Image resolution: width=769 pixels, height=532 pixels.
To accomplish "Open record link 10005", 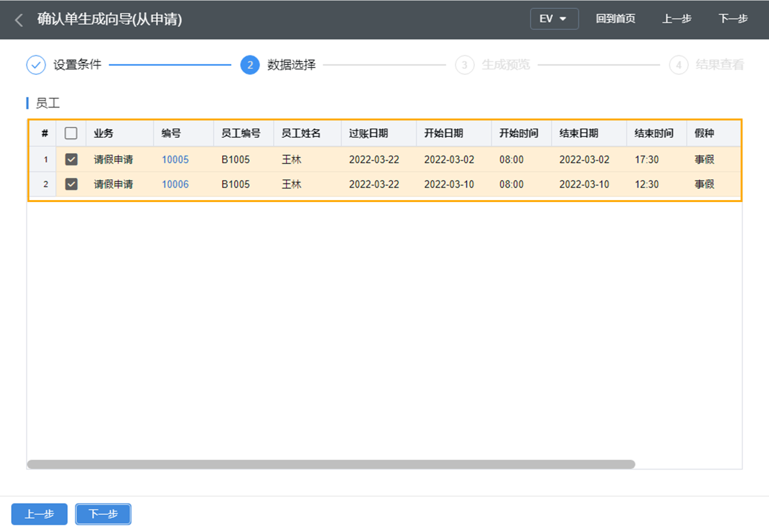I will (x=175, y=159).
